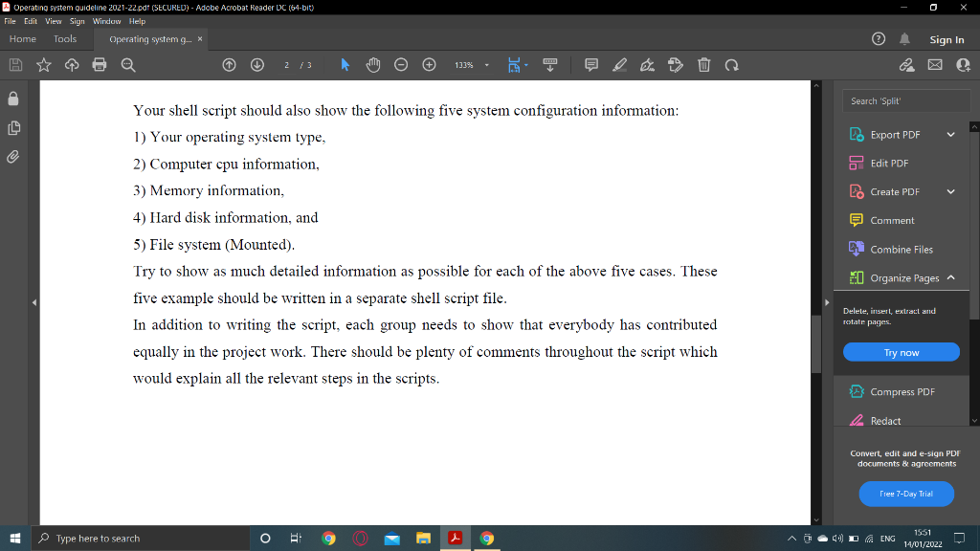Open the View menu

click(53, 21)
